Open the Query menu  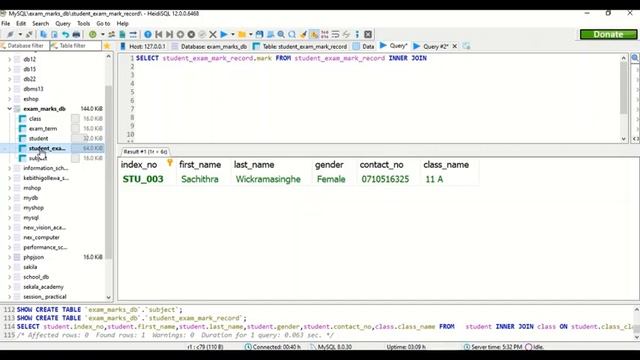[63, 24]
